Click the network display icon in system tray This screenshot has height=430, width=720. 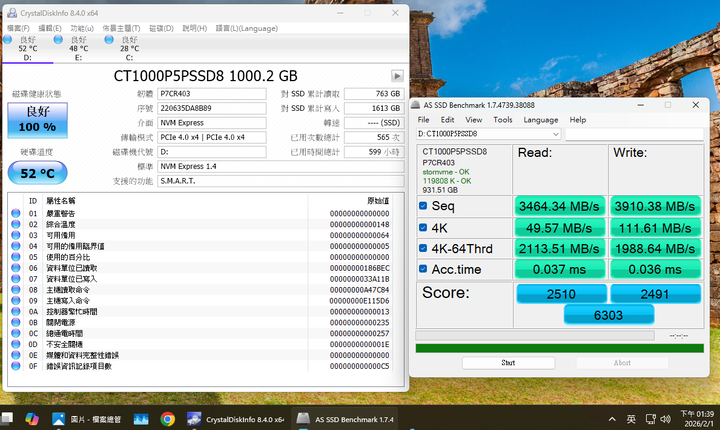click(651, 419)
